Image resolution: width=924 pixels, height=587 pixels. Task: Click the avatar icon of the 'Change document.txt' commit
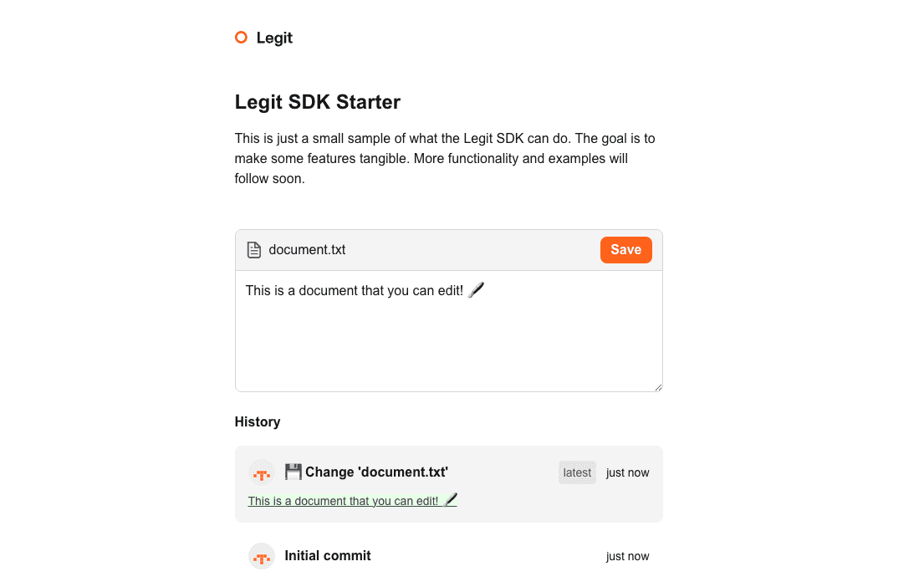(x=261, y=472)
